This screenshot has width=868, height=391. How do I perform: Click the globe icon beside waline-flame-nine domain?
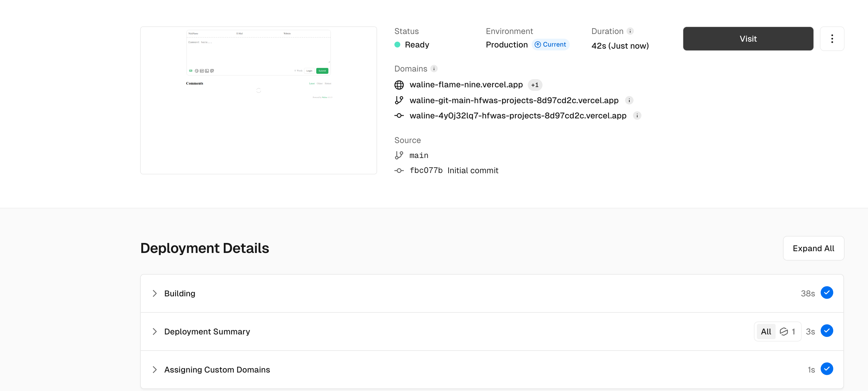click(399, 85)
